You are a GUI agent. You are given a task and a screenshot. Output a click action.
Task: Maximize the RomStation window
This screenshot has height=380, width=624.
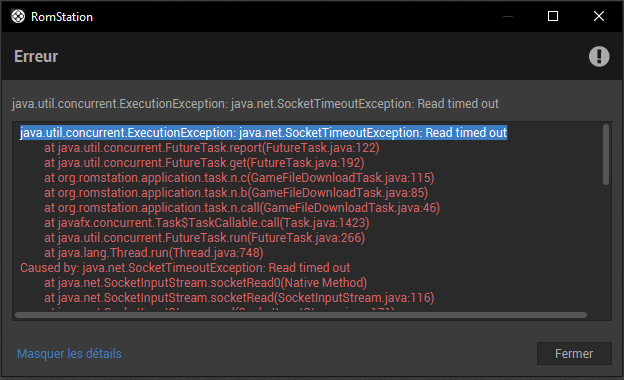[553, 16]
